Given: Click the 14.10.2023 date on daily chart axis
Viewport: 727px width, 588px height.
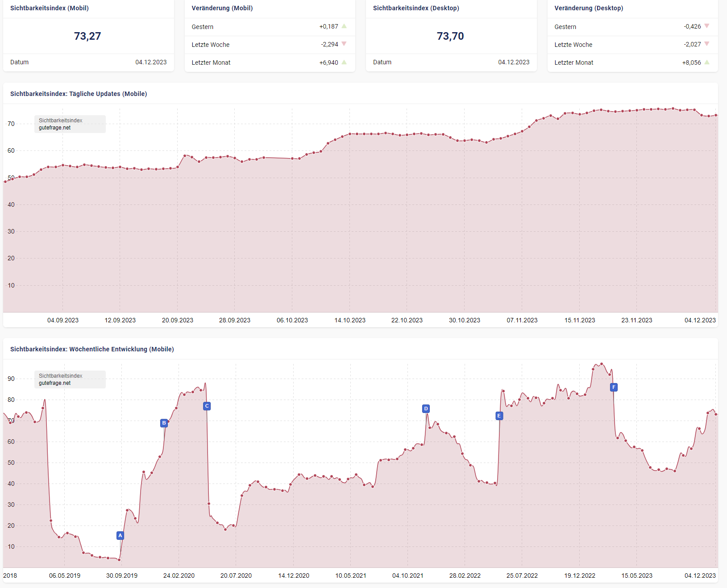Looking at the screenshot, I should 350,320.
